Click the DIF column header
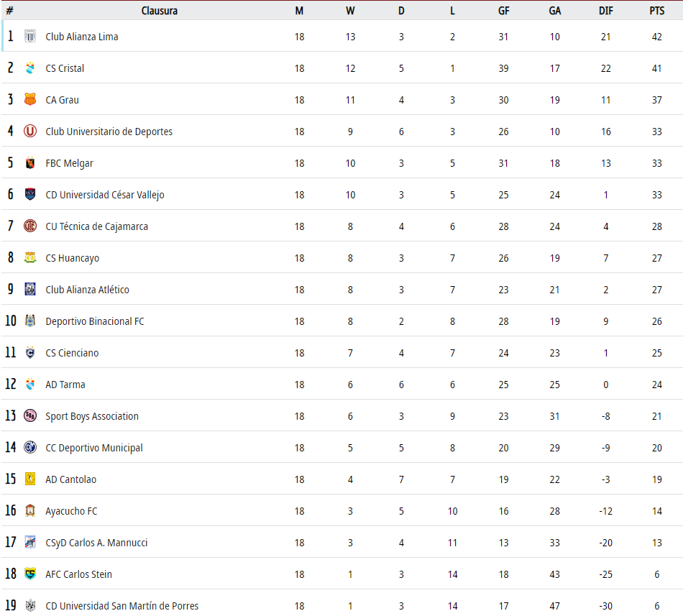 605,11
